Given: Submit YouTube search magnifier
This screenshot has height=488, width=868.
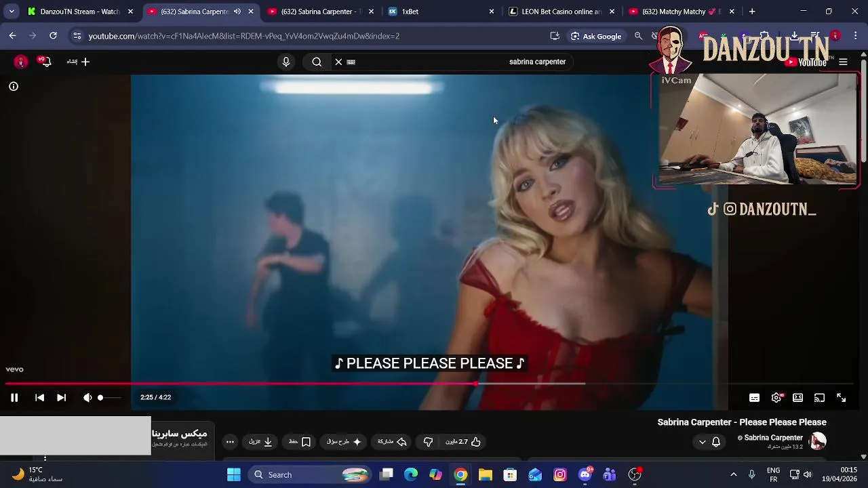Looking at the screenshot, I should tap(317, 62).
